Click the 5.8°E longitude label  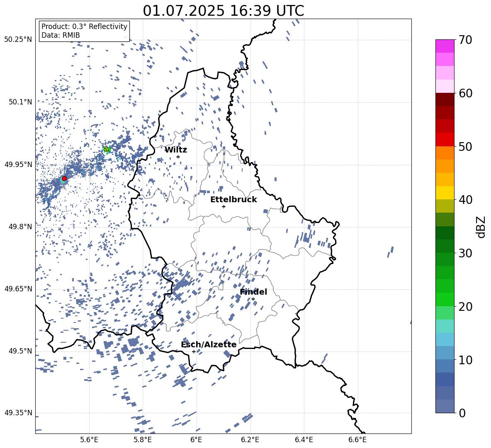click(143, 440)
